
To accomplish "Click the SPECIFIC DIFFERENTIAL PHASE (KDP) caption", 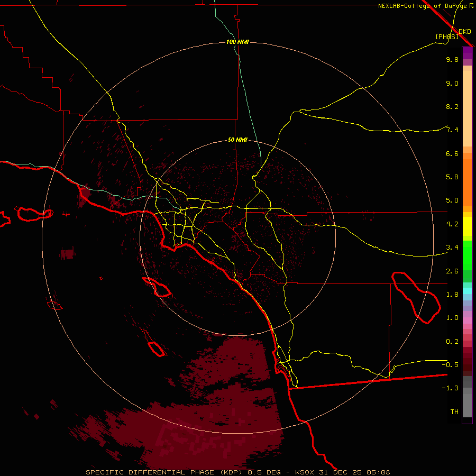I will click(165, 472).
